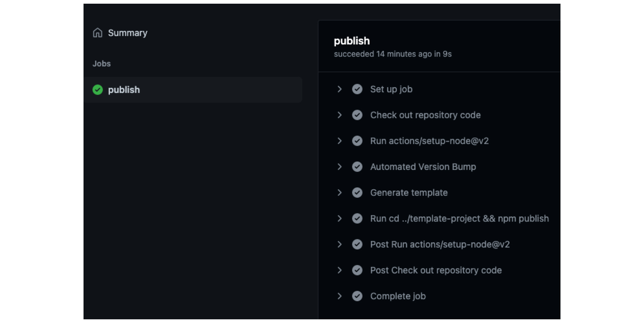Viewport: 644px width, 323px height.
Task: Click the check status icon for Set up job
Action: click(357, 89)
